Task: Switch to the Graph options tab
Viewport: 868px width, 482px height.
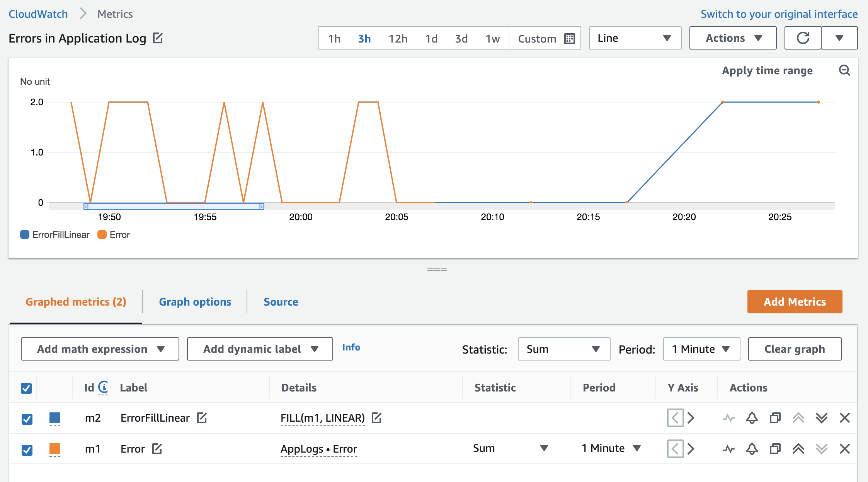Action: [195, 302]
